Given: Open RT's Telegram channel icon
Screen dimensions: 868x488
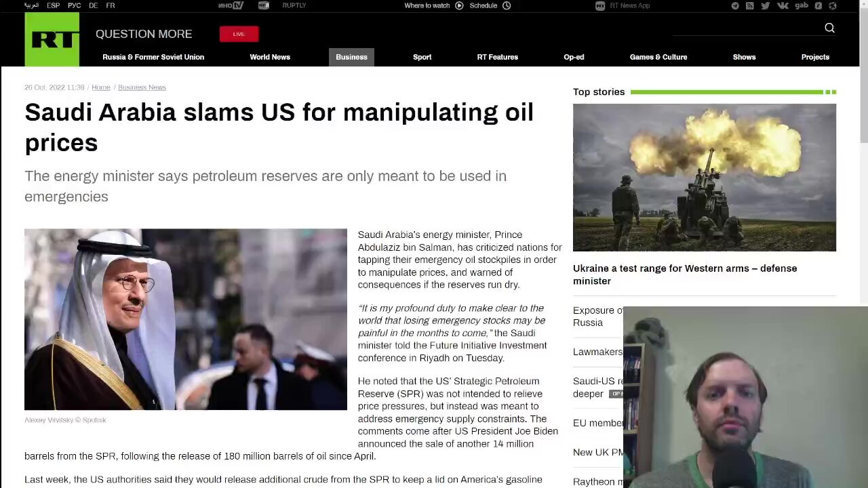Looking at the screenshot, I should point(735,5).
